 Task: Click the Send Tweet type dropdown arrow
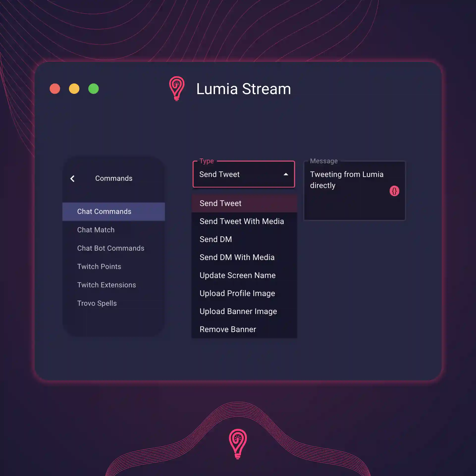tap(286, 174)
